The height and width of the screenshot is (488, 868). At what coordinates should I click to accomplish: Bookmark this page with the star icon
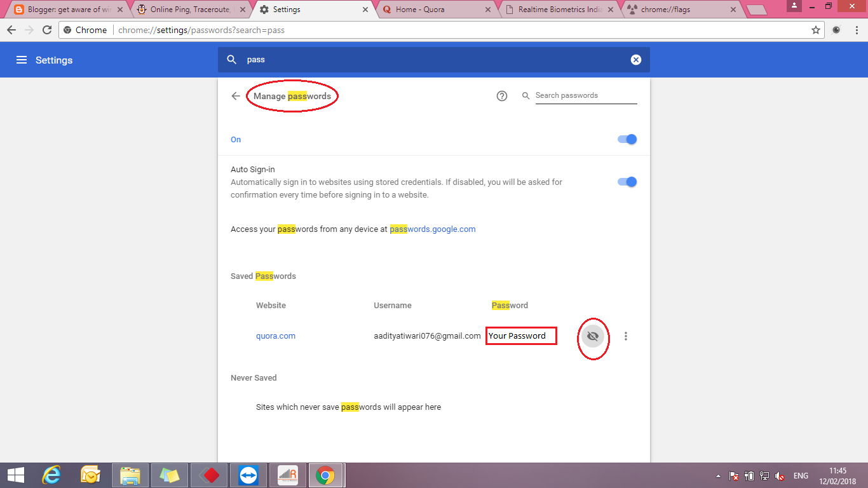click(x=816, y=30)
